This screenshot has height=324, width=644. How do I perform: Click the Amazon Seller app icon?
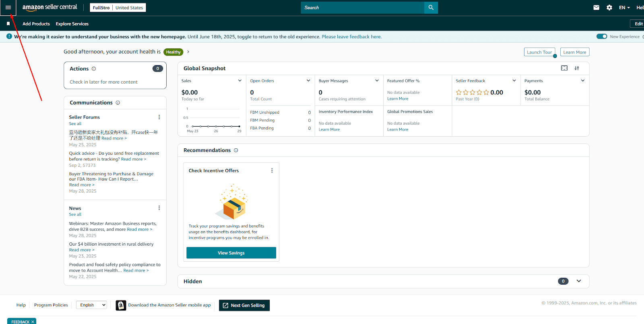pos(121,306)
